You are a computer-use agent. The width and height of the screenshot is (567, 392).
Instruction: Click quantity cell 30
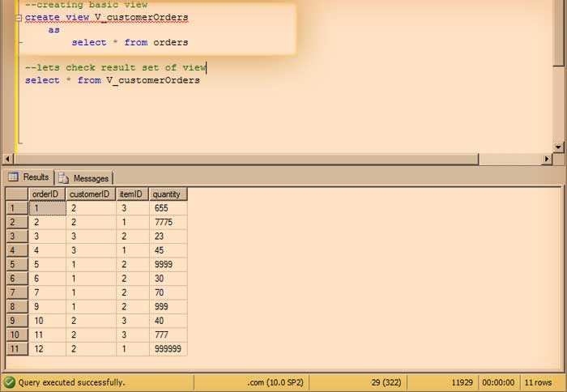pyautogui.click(x=168, y=279)
